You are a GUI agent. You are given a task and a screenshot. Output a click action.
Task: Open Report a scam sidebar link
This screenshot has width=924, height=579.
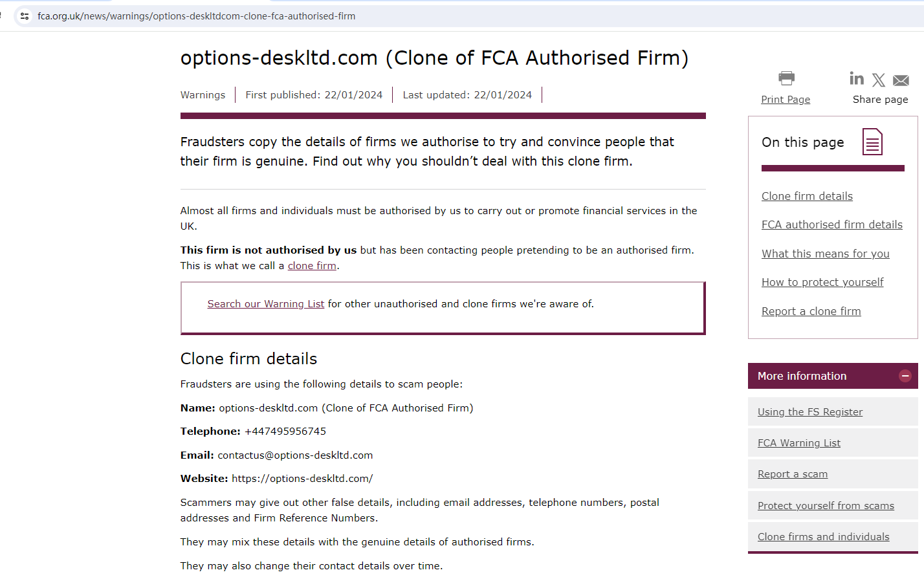[x=793, y=474]
